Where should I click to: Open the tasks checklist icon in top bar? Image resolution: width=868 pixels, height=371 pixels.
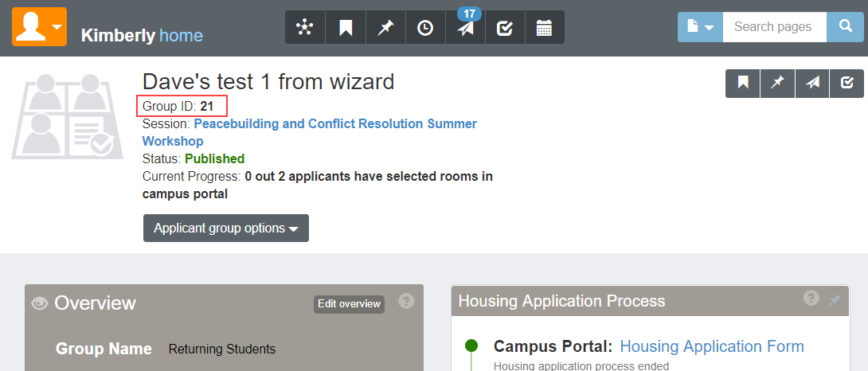click(x=504, y=28)
